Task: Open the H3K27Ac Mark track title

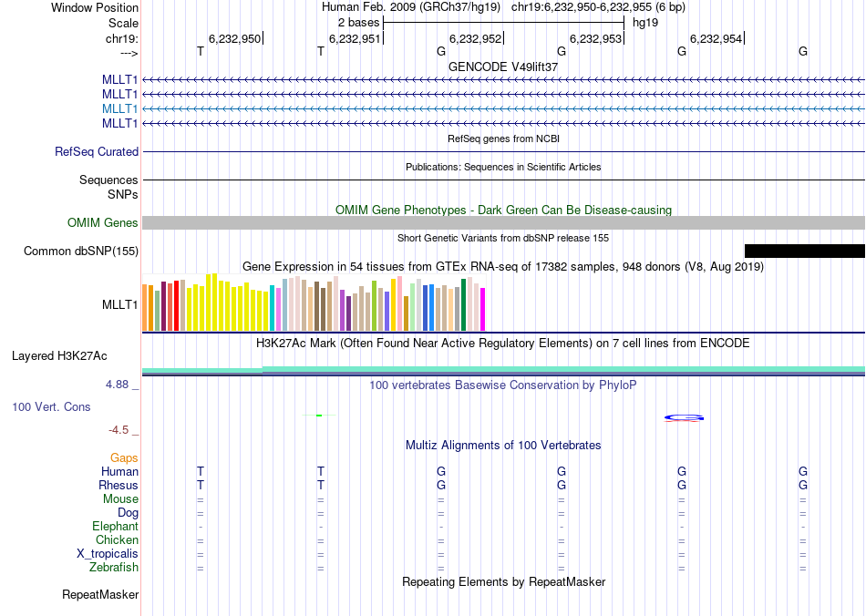Action: 503,344
